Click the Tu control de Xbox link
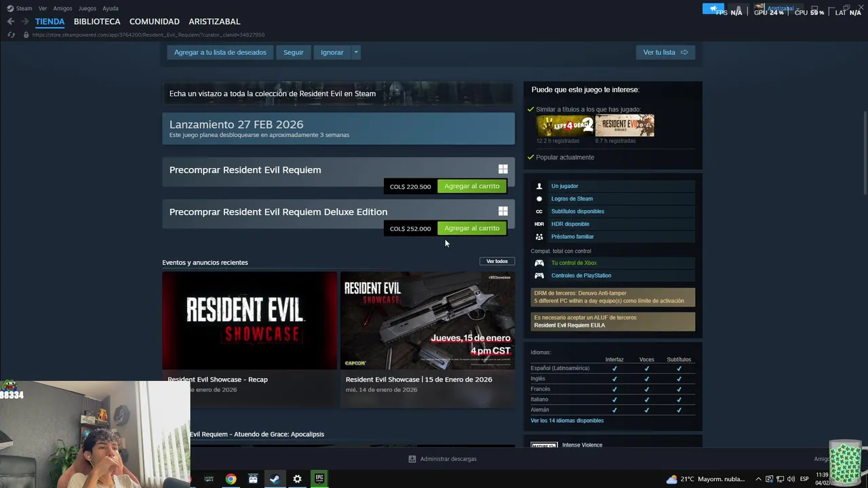The width and height of the screenshot is (868, 488). click(574, 263)
